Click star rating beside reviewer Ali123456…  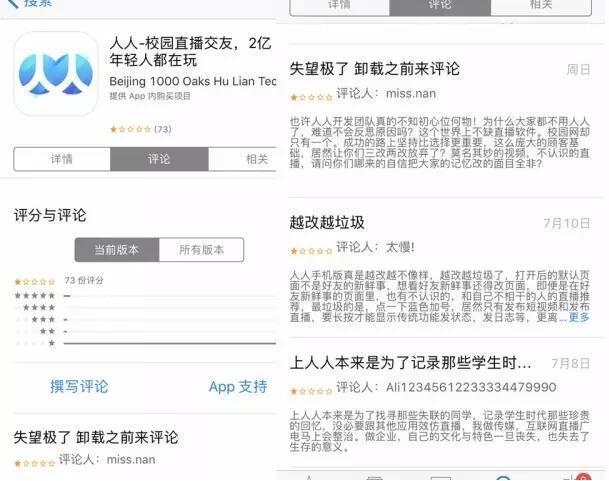coord(311,391)
